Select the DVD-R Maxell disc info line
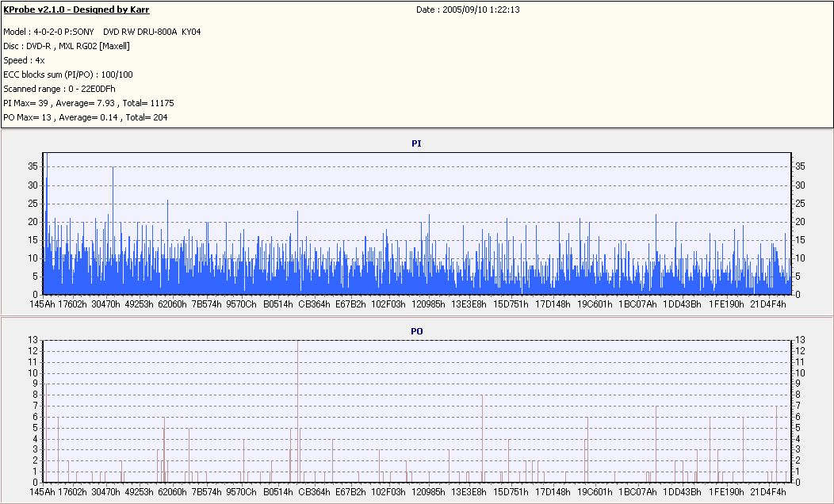The height and width of the screenshot is (504, 834). coord(67,46)
